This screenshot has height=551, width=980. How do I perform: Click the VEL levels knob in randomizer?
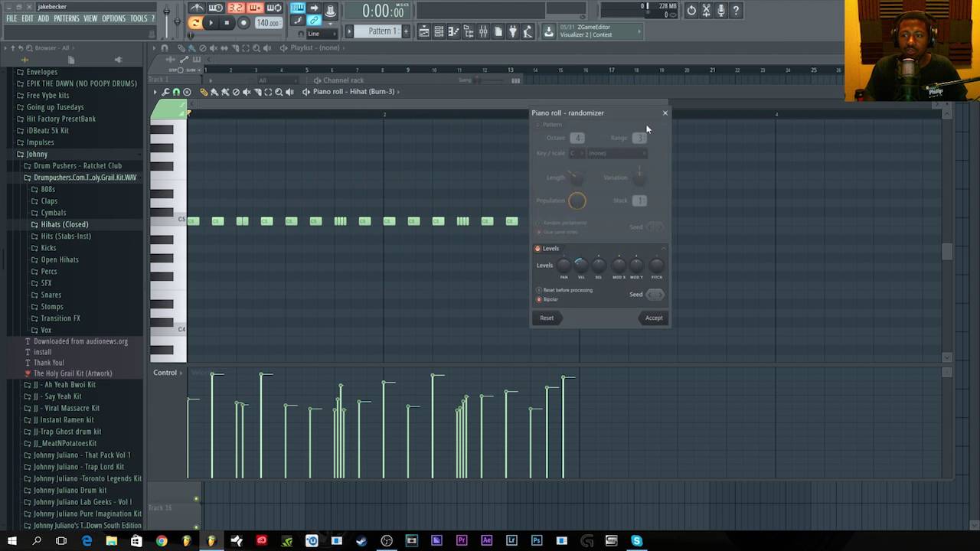click(x=581, y=265)
